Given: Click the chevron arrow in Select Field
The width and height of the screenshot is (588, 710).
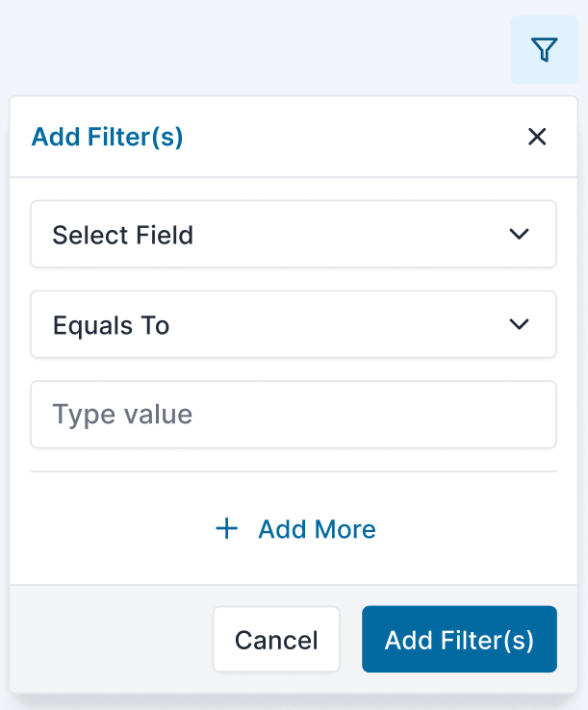Looking at the screenshot, I should (520, 234).
